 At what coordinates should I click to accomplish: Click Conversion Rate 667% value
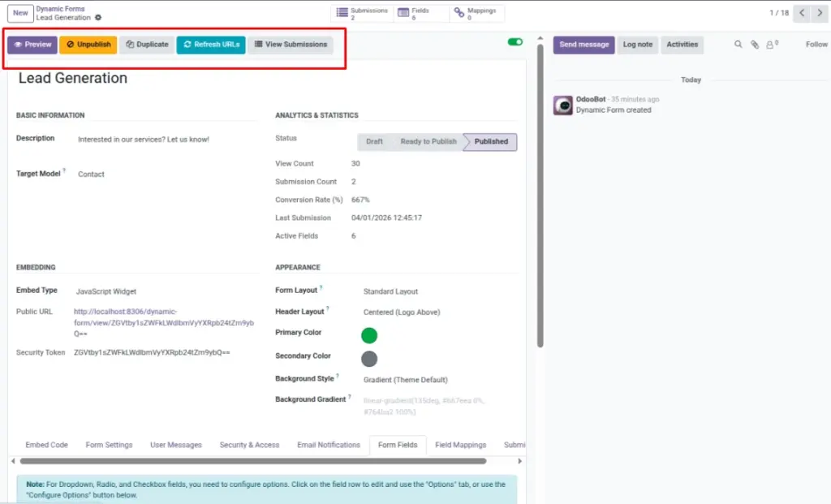pyautogui.click(x=360, y=200)
